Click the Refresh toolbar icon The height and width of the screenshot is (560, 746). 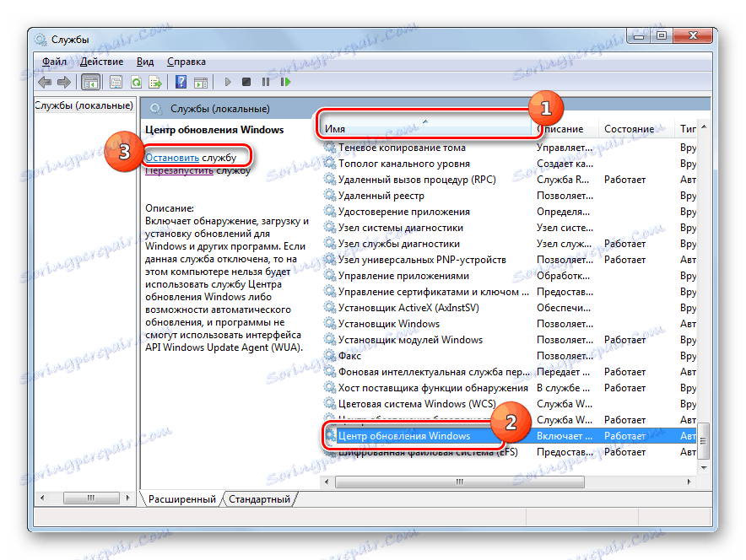point(136,83)
